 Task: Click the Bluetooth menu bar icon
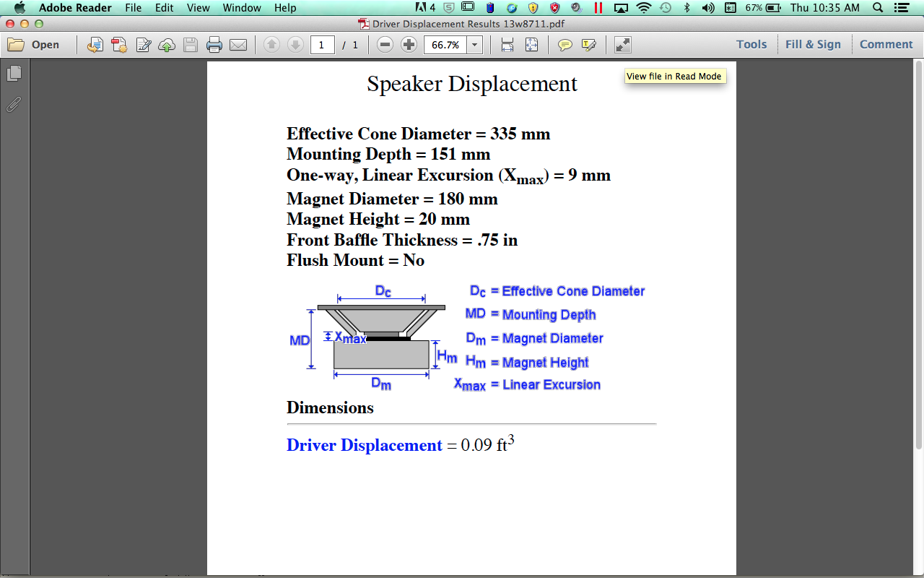coord(687,8)
